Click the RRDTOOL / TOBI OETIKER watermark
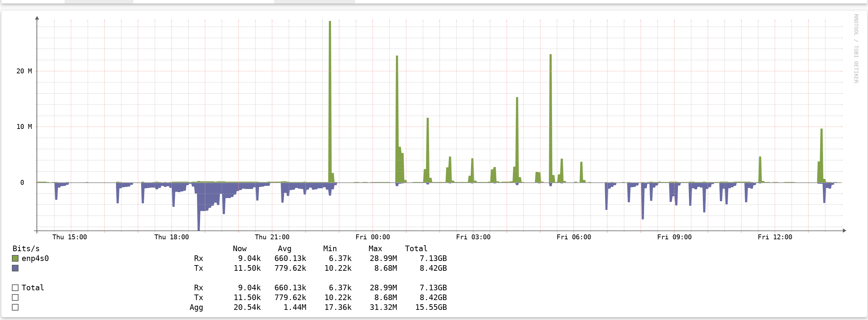Viewport: 868px width, 320px height. pos(856,49)
